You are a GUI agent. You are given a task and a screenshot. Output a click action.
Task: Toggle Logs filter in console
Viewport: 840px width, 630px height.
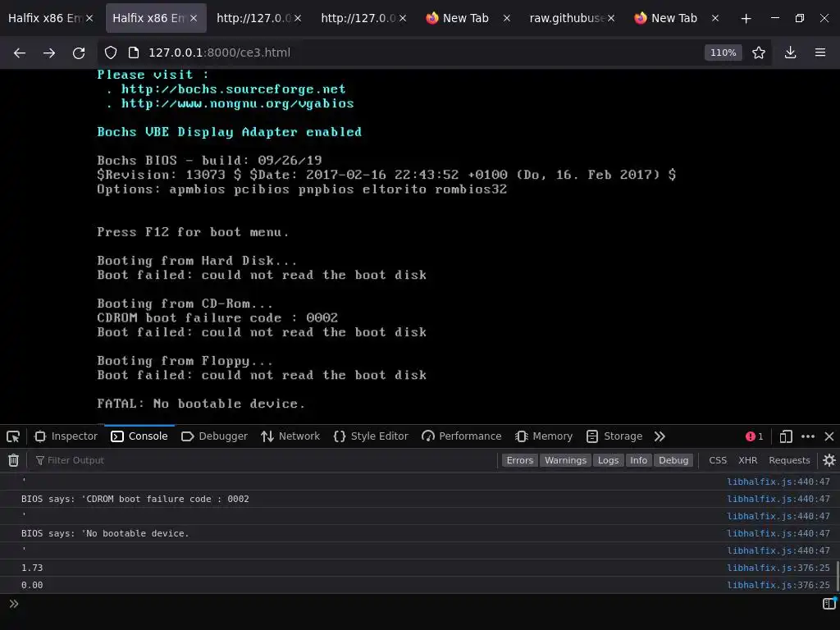click(608, 460)
